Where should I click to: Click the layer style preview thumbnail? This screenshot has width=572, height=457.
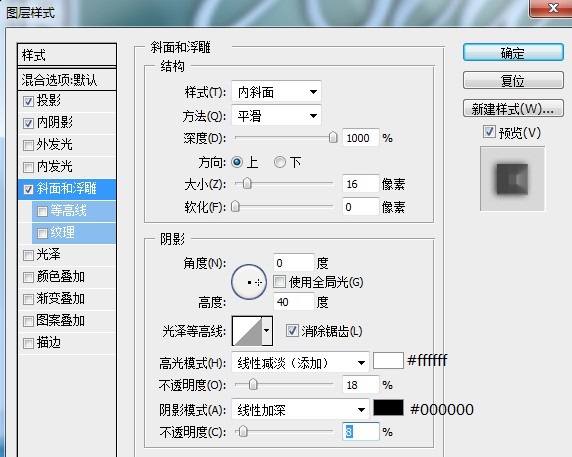[x=512, y=179]
